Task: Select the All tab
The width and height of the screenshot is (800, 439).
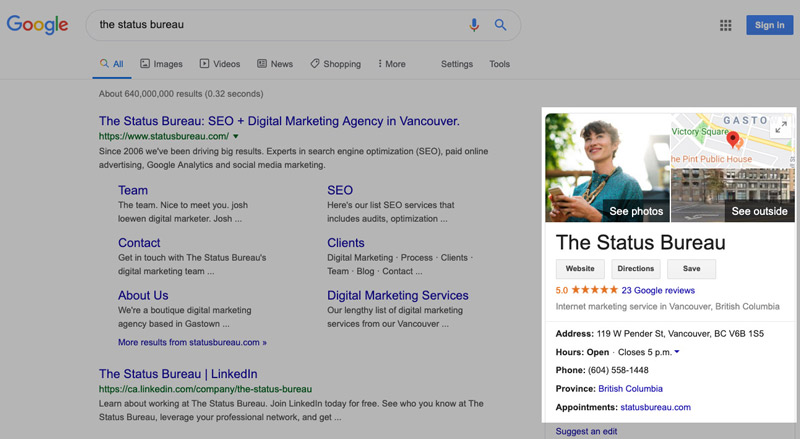Action: [x=112, y=64]
